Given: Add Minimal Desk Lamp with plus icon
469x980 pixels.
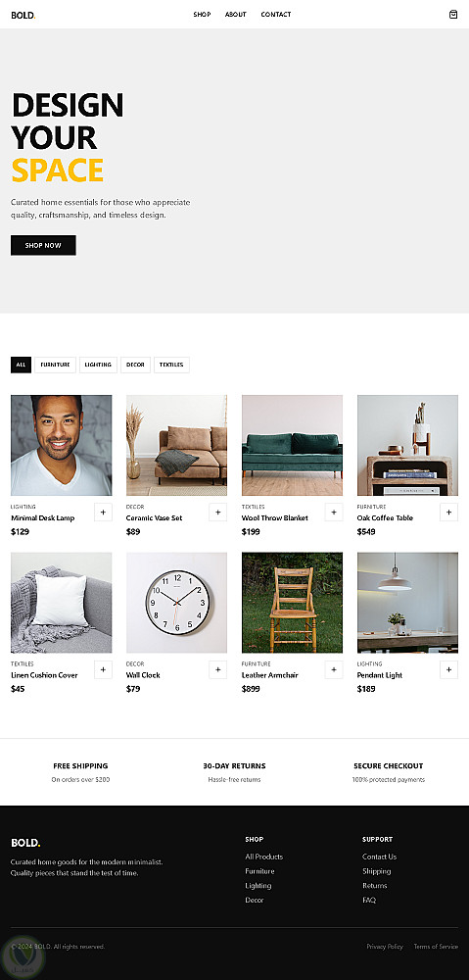Looking at the screenshot, I should 103,513.
